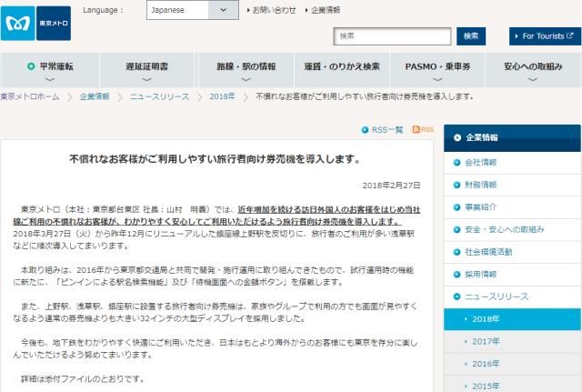Click the 企業情報 breadcrumb link
The width and height of the screenshot is (582, 392).
[95, 97]
